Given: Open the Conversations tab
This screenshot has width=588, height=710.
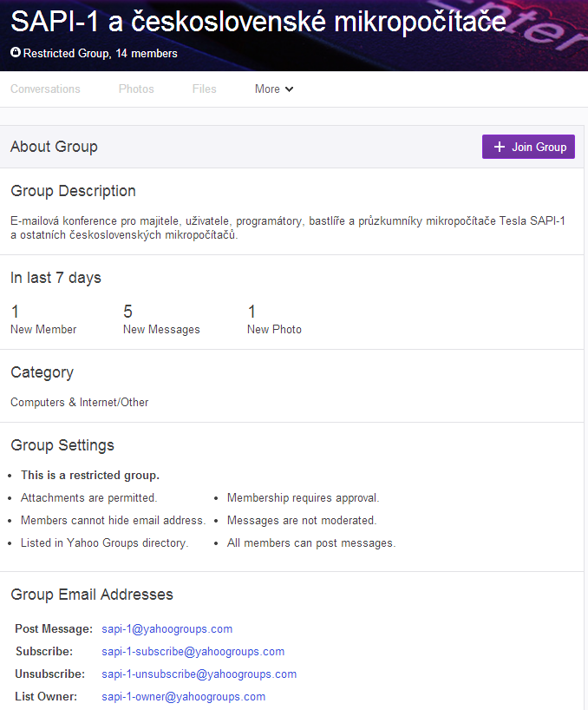Looking at the screenshot, I should (x=45, y=89).
